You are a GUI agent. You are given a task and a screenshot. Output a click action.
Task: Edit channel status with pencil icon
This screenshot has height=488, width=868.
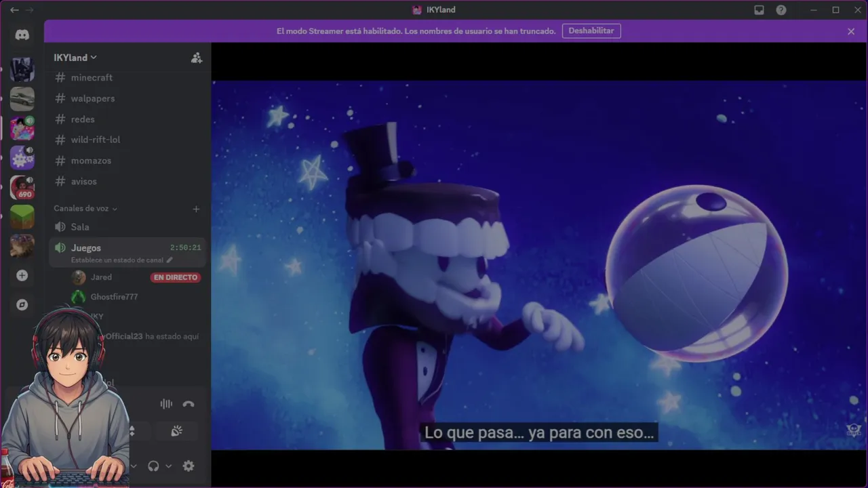point(170,260)
